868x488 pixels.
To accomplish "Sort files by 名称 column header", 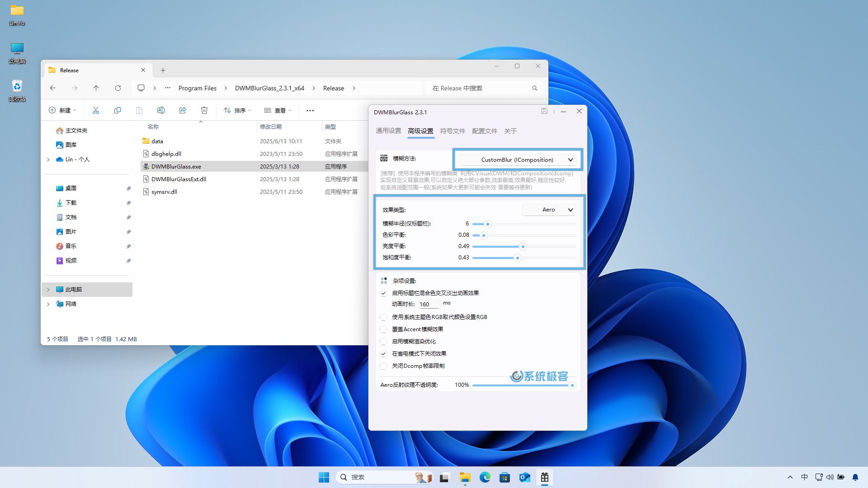I will (153, 127).
